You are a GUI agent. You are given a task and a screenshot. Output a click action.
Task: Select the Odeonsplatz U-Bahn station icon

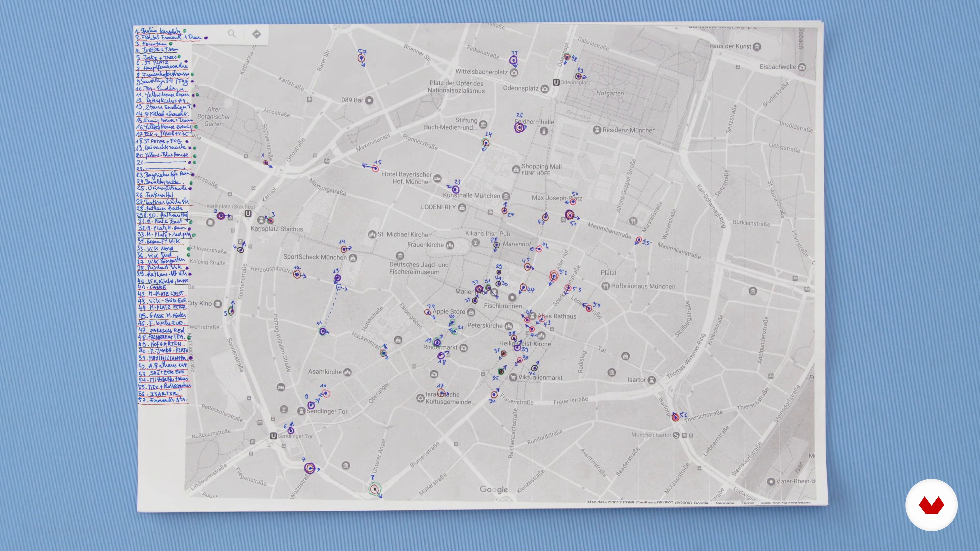[x=556, y=82]
